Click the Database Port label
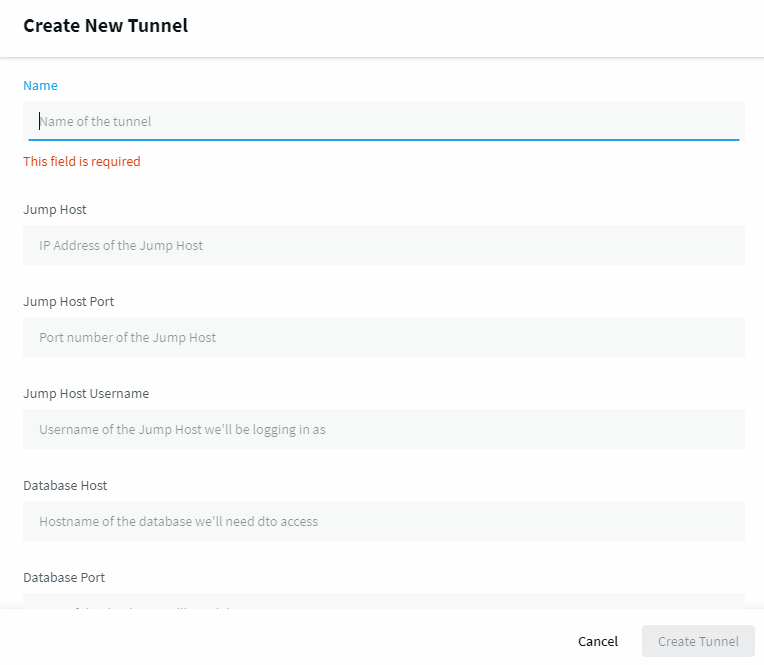 (x=64, y=578)
